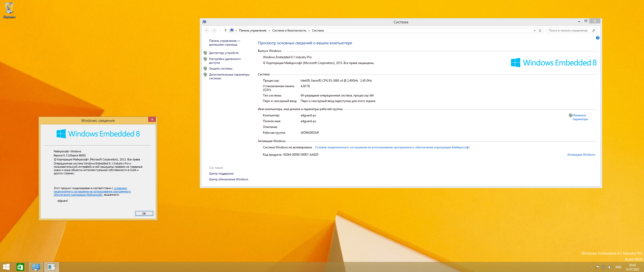This screenshot has height=272, width=644.
Task: Open license terms link in winver dialog
Action: coord(92,191)
